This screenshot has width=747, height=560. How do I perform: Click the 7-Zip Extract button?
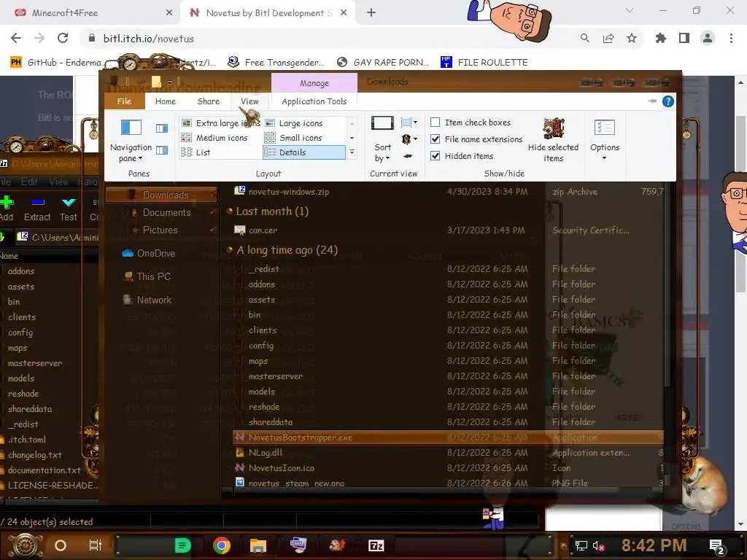(37, 209)
